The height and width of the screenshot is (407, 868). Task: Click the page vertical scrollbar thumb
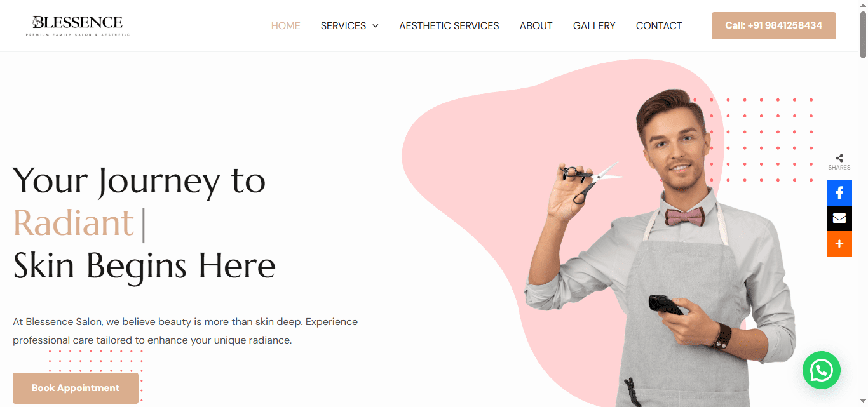pyautogui.click(x=863, y=35)
